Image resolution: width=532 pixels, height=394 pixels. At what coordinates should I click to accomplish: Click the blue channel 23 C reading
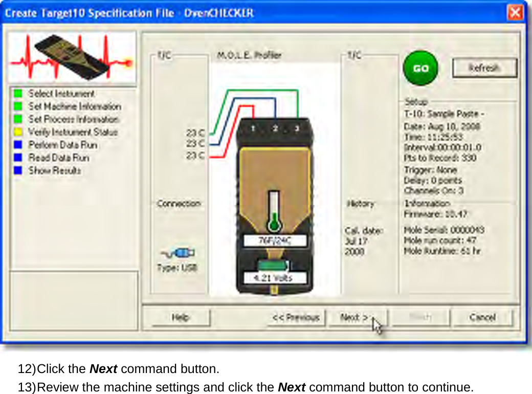195,144
